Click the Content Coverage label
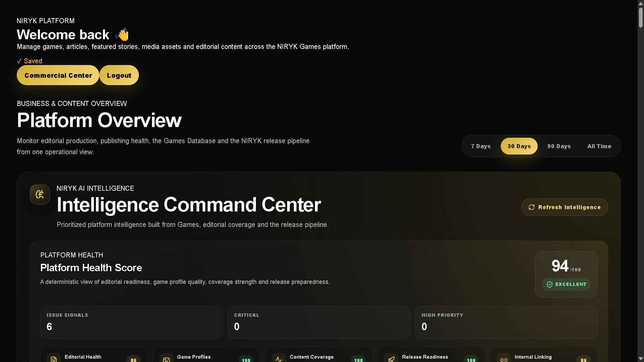 (x=312, y=357)
